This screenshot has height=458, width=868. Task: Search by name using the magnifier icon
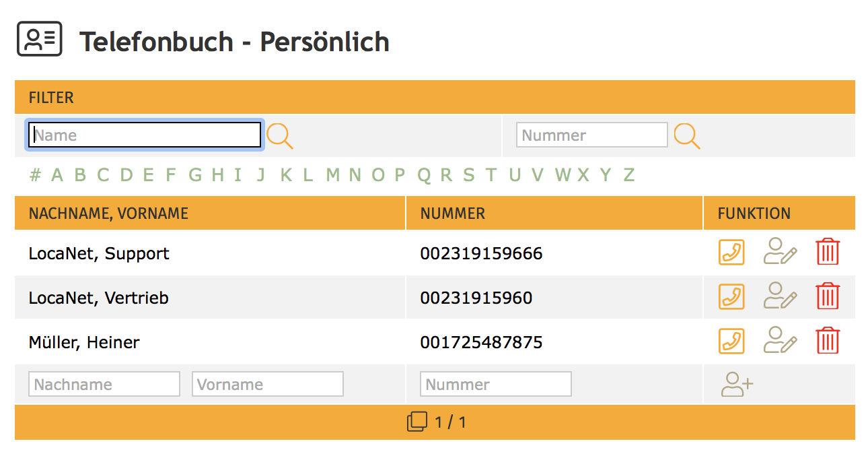(280, 136)
